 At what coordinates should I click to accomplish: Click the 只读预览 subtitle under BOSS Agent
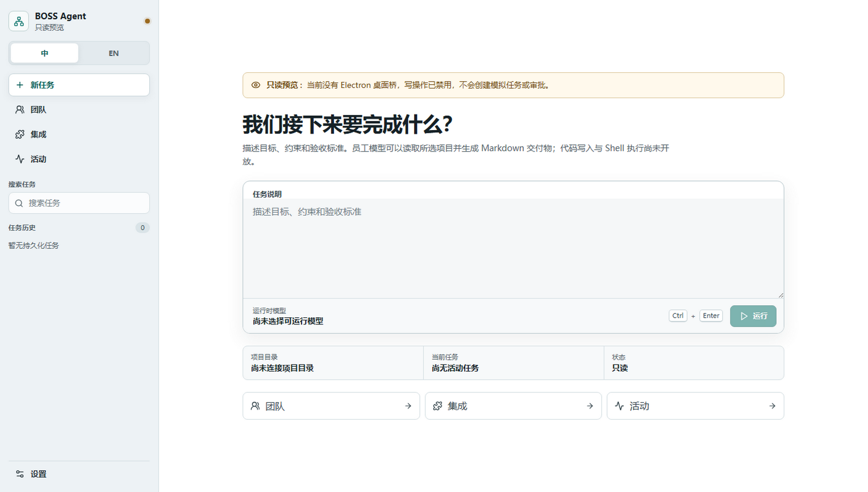click(x=49, y=27)
